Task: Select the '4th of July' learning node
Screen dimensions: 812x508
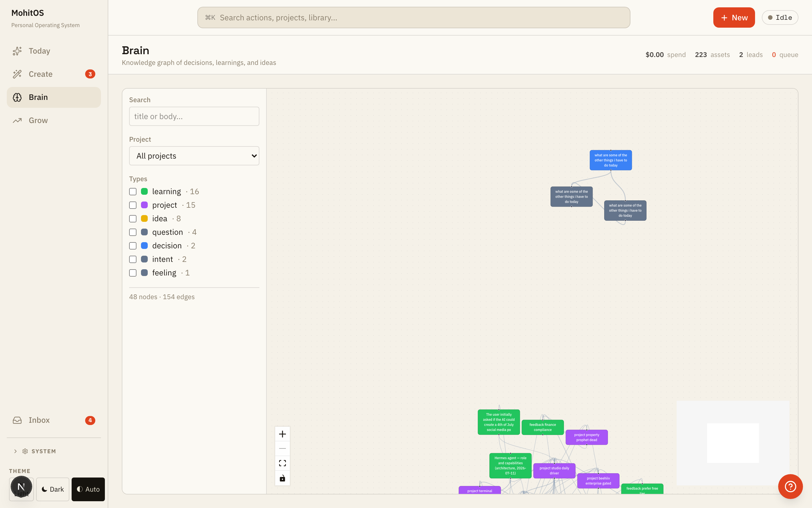Action: pos(499,422)
